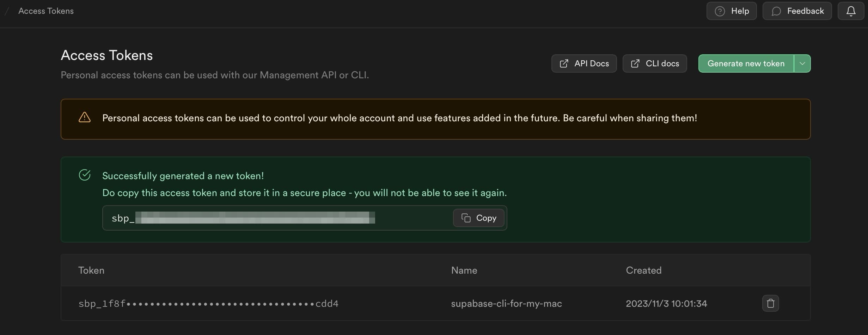Open the notifications bell icon

[x=851, y=11]
